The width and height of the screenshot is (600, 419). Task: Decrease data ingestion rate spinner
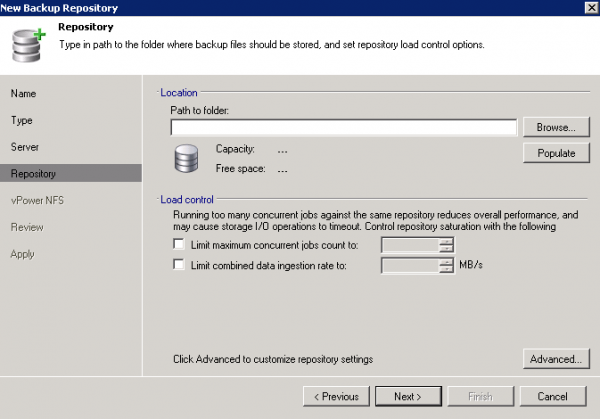click(447, 269)
